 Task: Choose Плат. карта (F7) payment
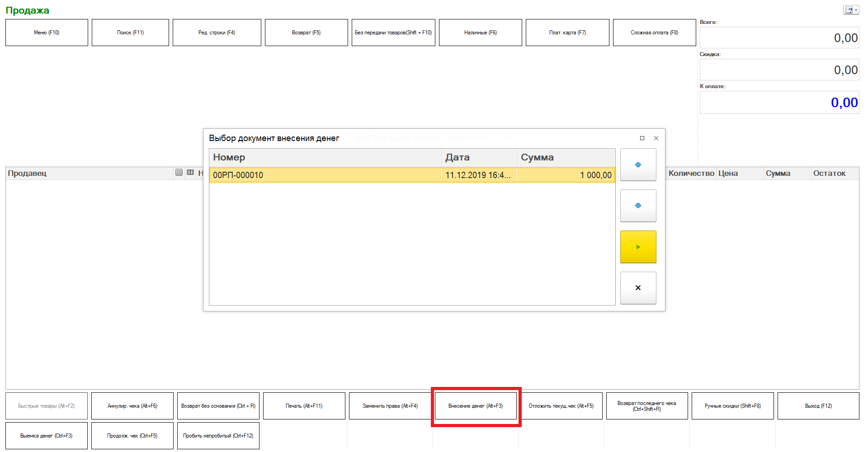point(567,33)
